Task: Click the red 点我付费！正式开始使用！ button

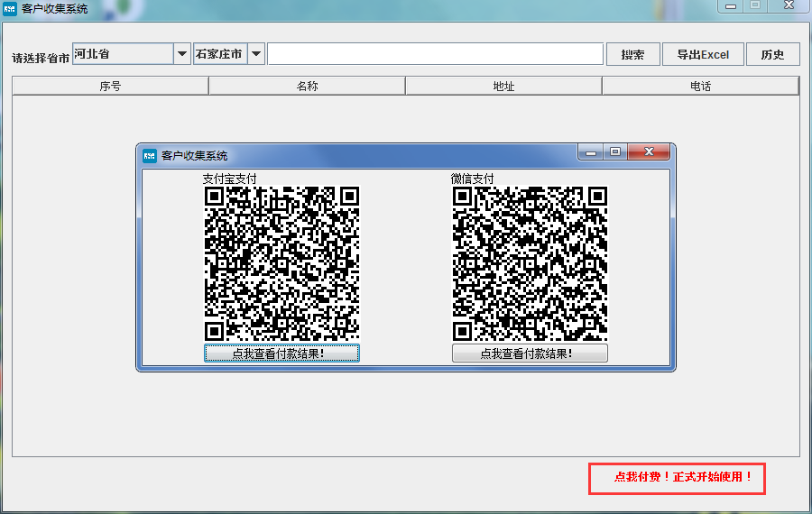Action: (677, 477)
